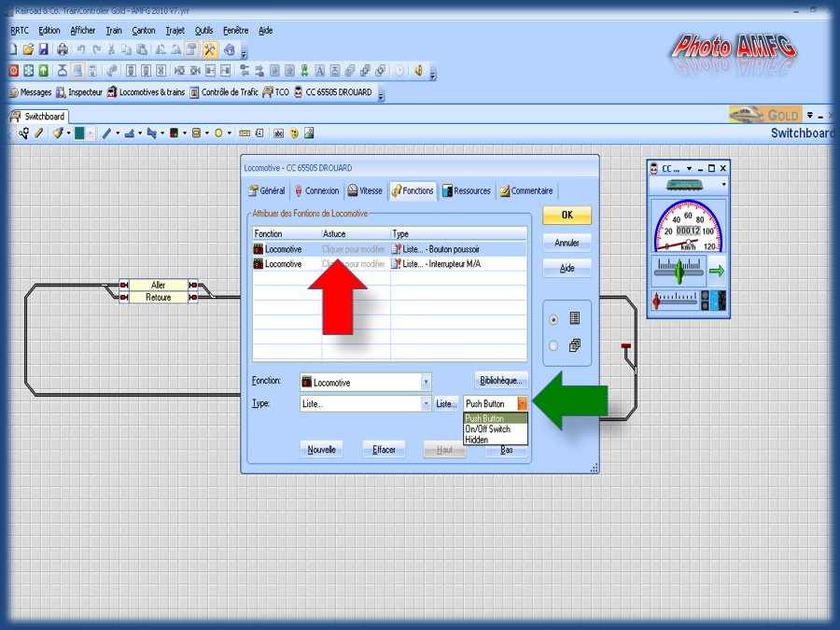Image resolution: width=840 pixels, height=630 pixels.
Task: Select row with Interrupteur M/A type
Action: tap(389, 263)
